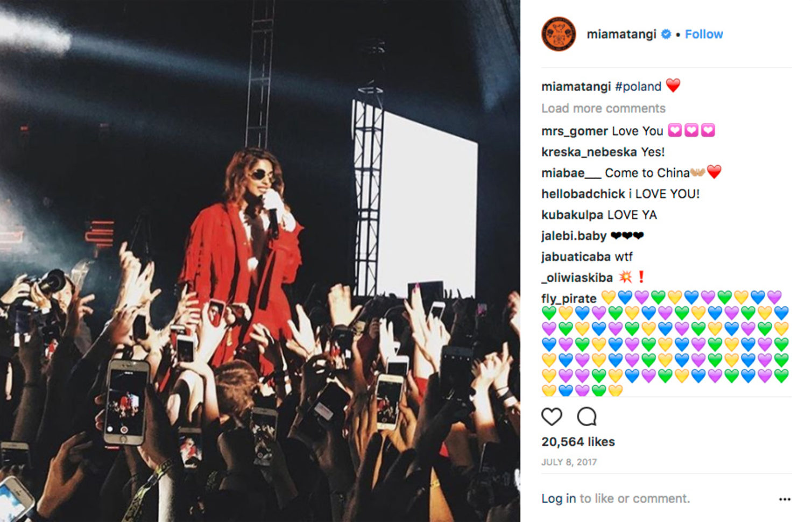
Task: Click the Log in link
Action: pyautogui.click(x=559, y=499)
